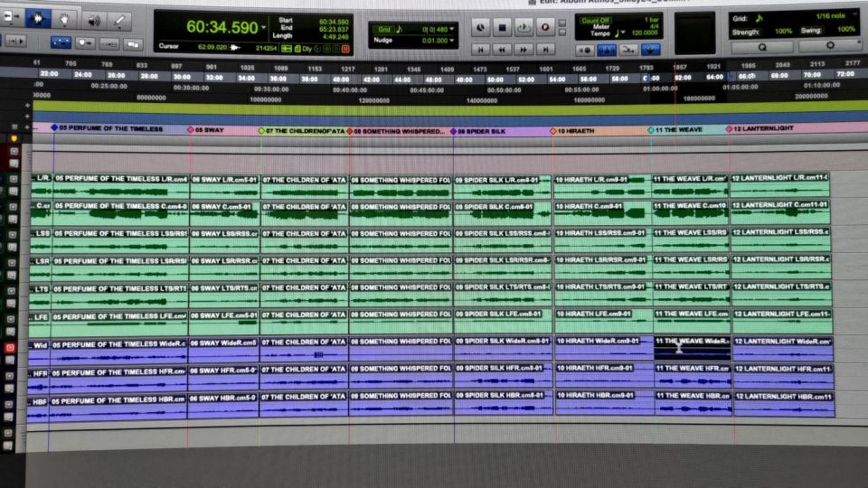Select the Scrubber speaker tool

pos(93,19)
